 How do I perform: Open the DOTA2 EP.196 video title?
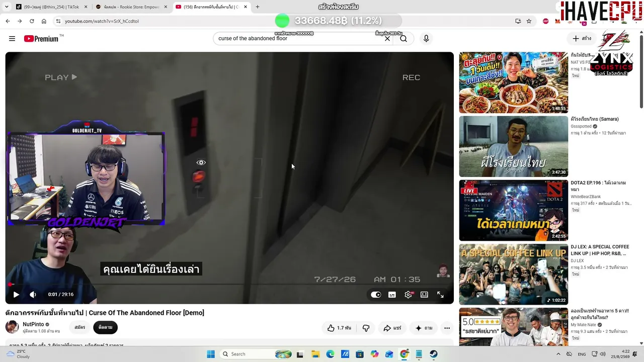click(598, 186)
